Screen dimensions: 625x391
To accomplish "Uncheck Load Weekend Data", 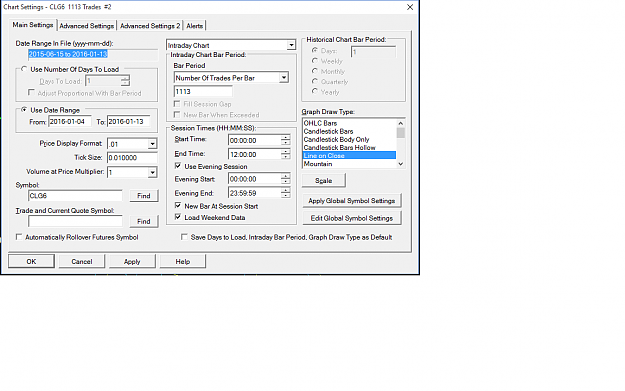I will 178,217.
